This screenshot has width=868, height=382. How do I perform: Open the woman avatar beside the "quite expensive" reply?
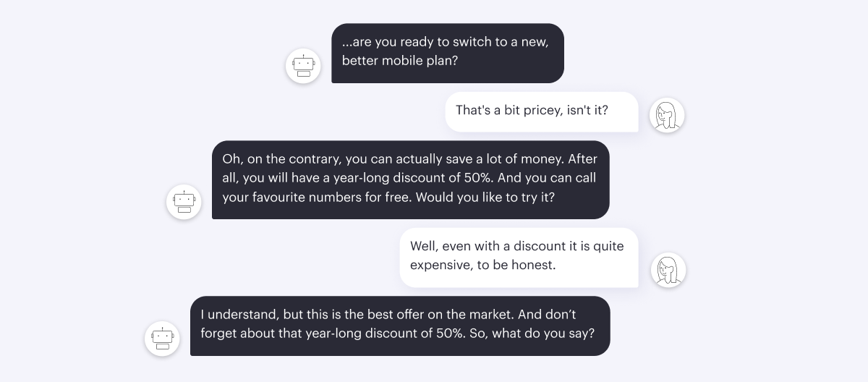[668, 270]
